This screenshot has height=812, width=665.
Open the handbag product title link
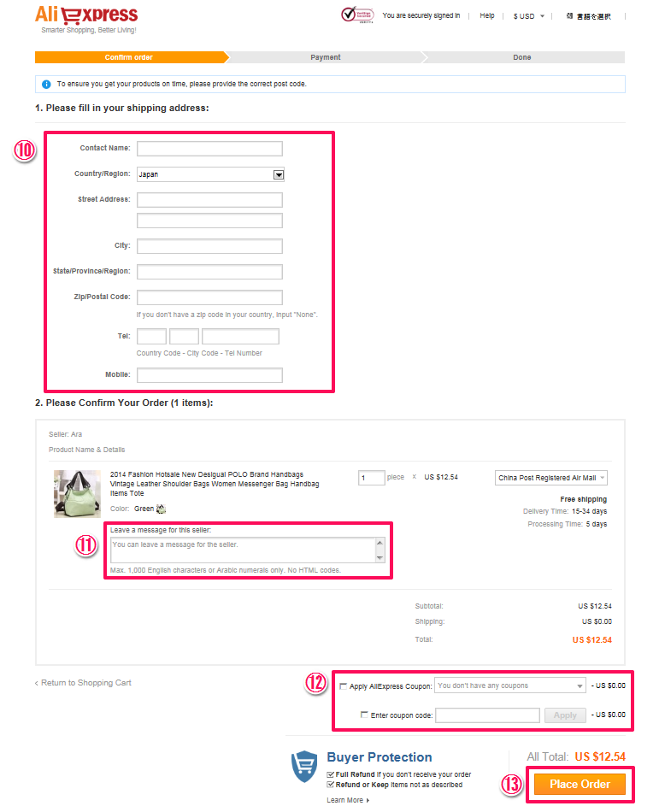[215, 484]
